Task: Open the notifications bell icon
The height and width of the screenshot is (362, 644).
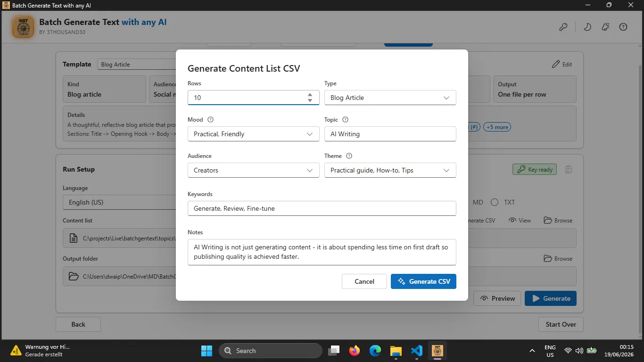Action: [605, 27]
